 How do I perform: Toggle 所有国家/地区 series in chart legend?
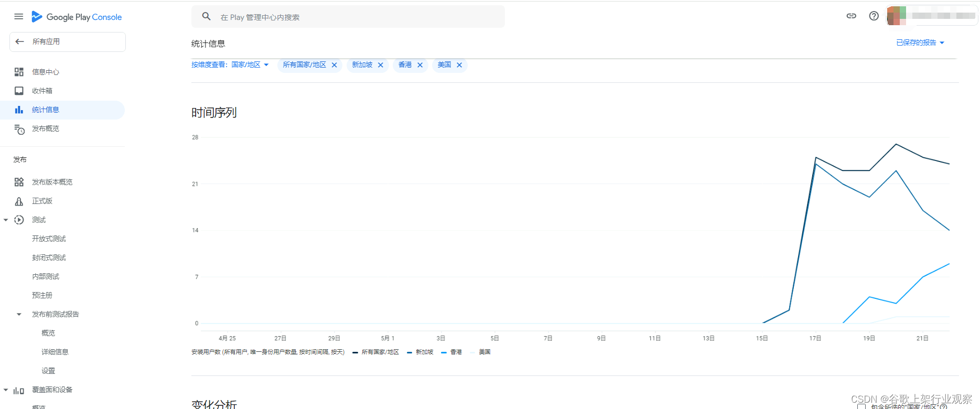coord(376,352)
